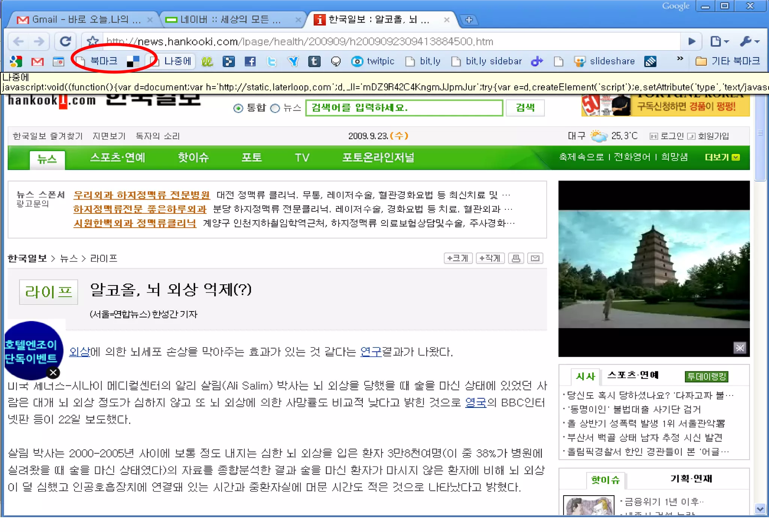Open the 스포츠·연예 navigation menu

[118, 157]
